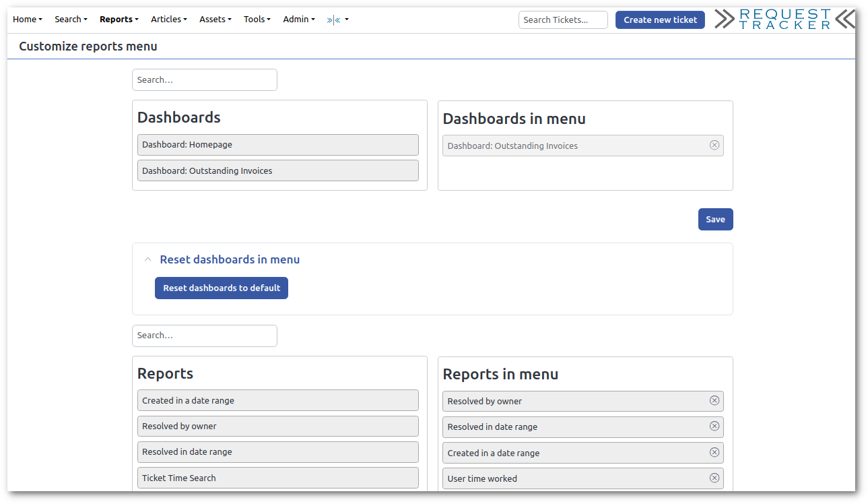Focus the Search Tickets input field
The height and width of the screenshot is (504, 868).
tap(562, 20)
